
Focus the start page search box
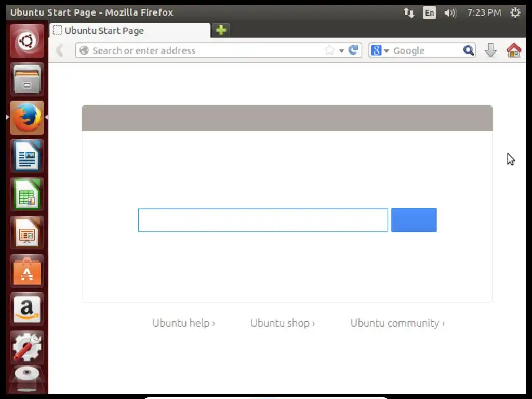[263, 220]
